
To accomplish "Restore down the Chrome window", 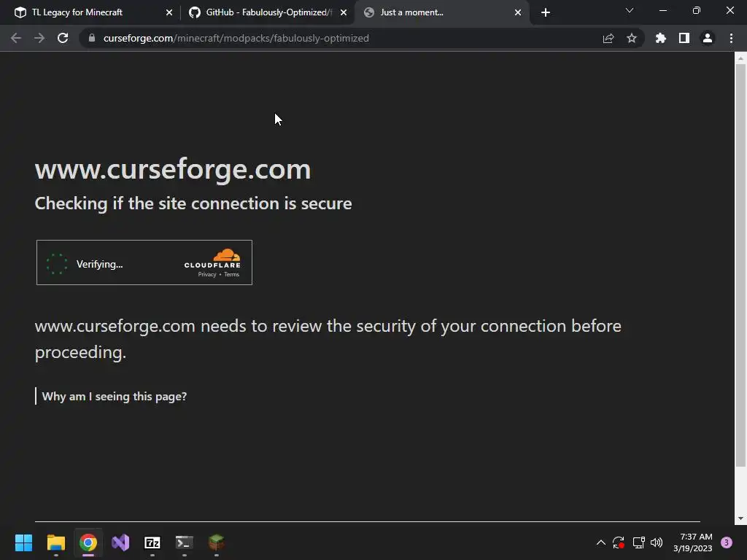I will (697, 10).
